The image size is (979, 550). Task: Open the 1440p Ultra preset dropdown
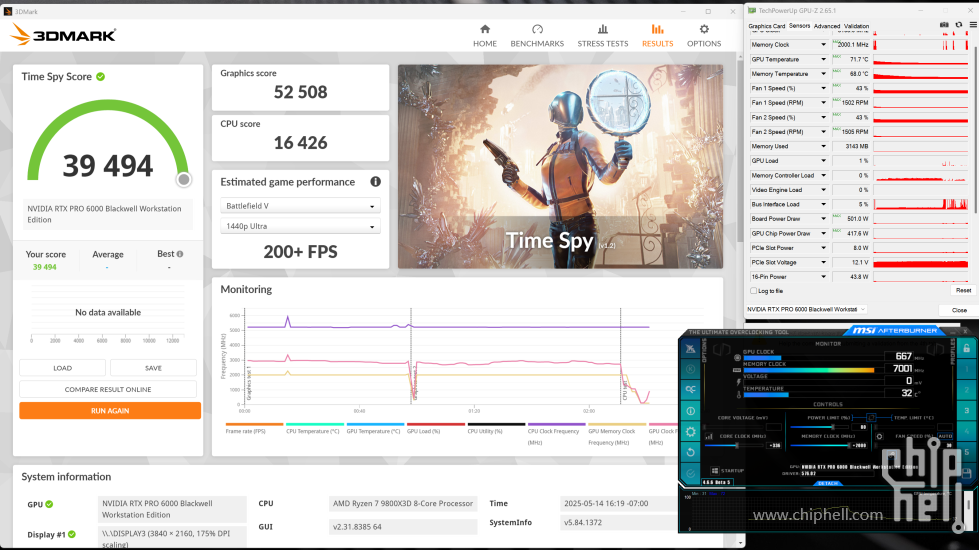(x=300, y=226)
